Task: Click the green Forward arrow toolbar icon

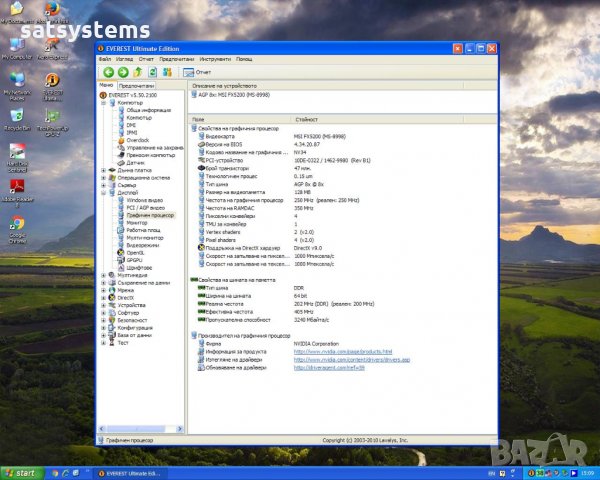Action: 122,72
